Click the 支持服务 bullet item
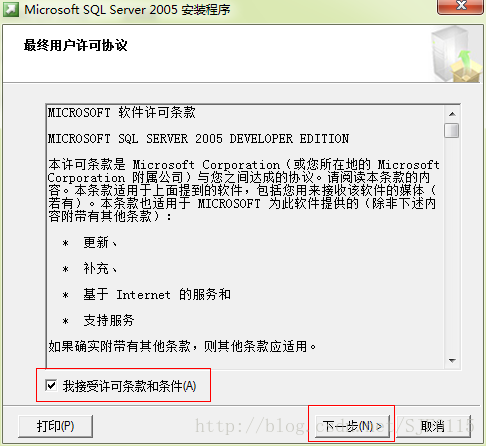Image resolution: width=486 pixels, height=446 pixels. (109, 320)
